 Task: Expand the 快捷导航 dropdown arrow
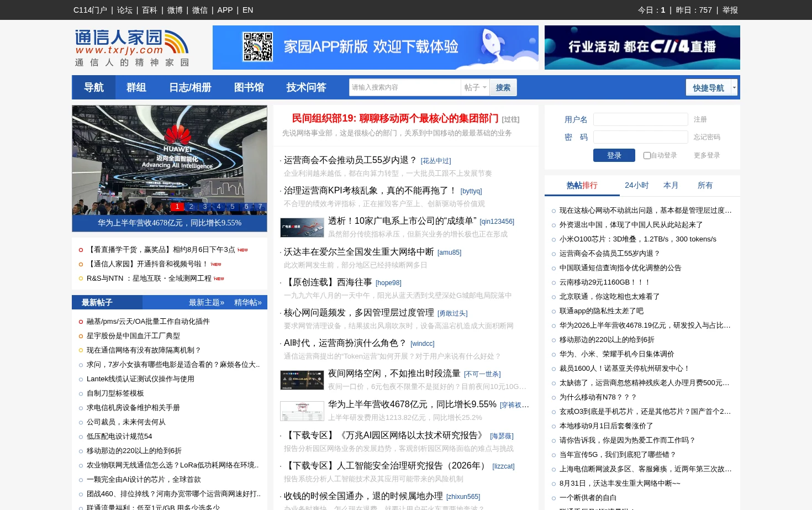coord(734,87)
